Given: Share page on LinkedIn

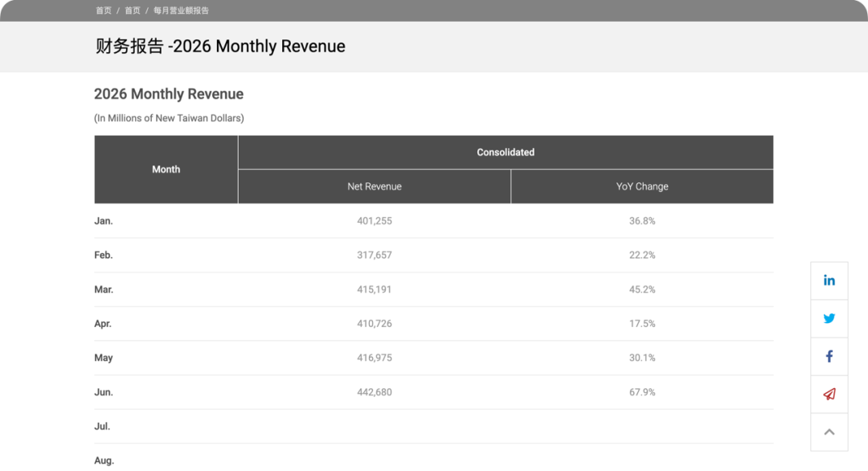Looking at the screenshot, I should [x=829, y=281].
